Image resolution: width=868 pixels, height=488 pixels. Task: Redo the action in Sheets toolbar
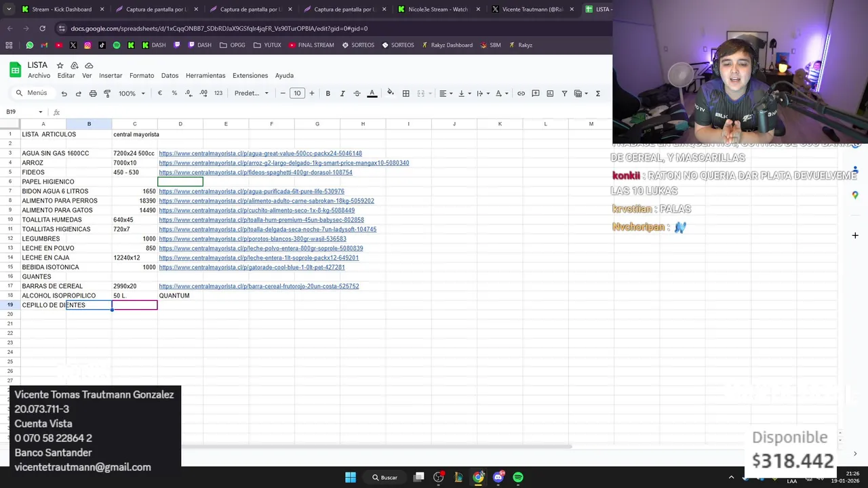[x=79, y=94]
